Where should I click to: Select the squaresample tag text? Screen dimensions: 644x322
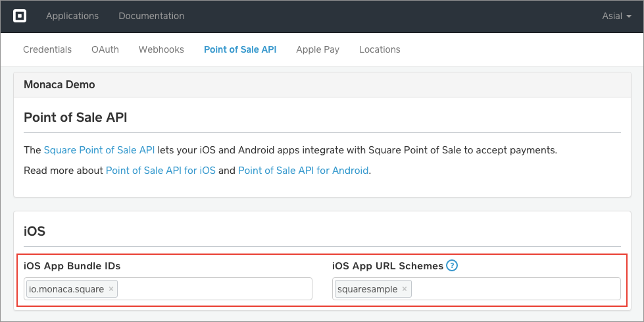click(x=367, y=289)
